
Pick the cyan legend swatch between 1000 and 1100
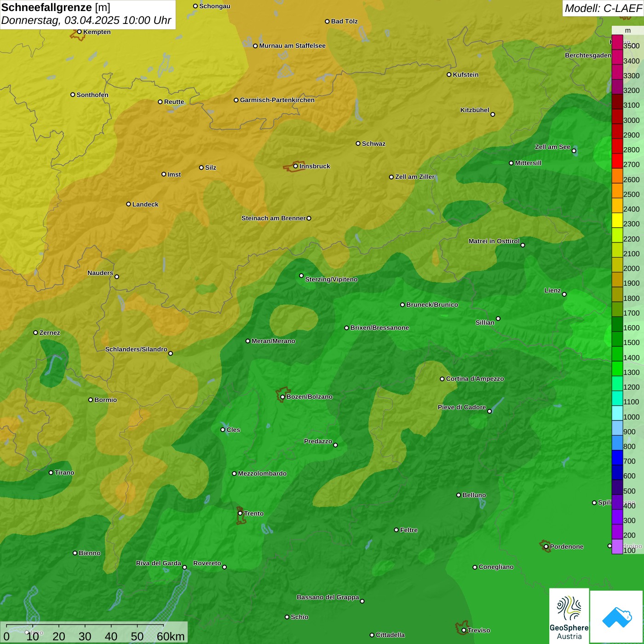617,413
